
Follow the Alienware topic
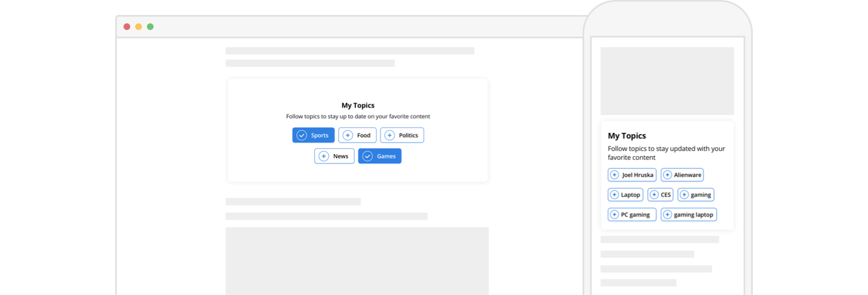click(682, 175)
